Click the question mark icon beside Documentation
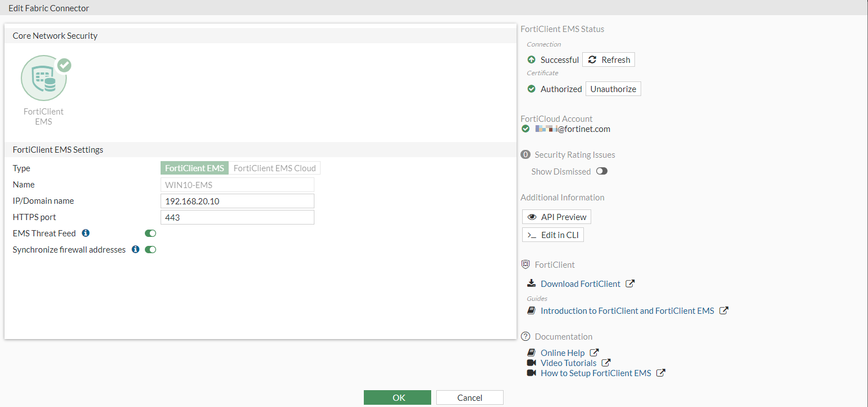Viewport: 868px width, 407px height. tap(526, 336)
